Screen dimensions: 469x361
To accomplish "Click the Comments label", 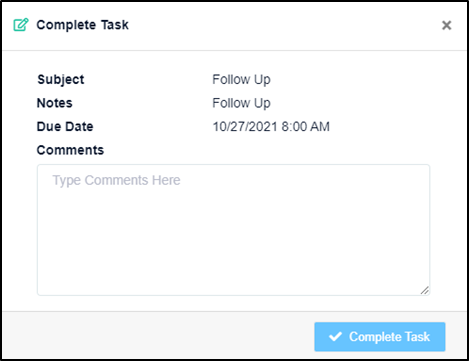I will tap(70, 150).
